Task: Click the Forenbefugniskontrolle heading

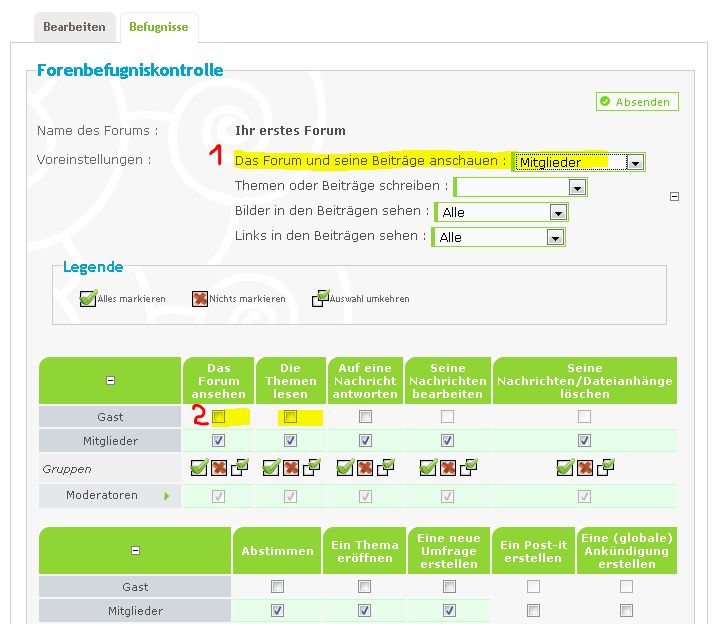Action: (x=130, y=70)
